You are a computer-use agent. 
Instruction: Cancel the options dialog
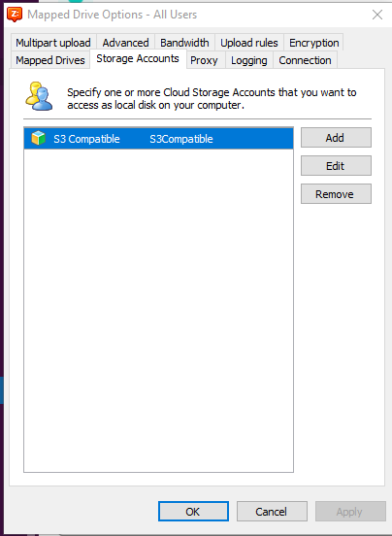(272, 512)
